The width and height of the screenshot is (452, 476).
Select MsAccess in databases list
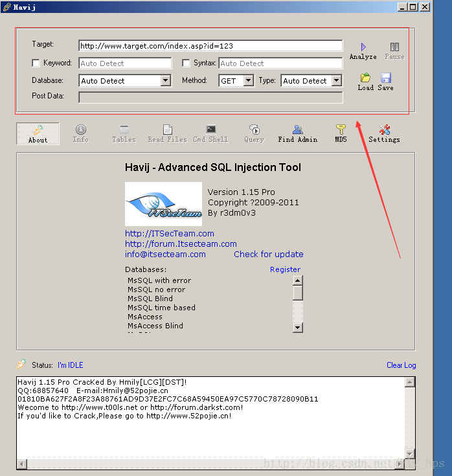(145, 317)
